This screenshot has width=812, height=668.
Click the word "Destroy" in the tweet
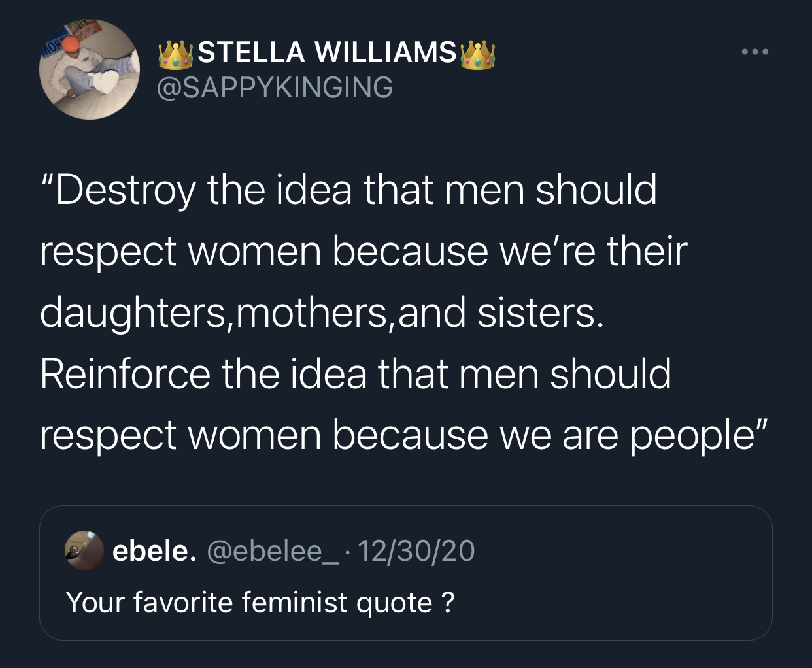point(124,190)
